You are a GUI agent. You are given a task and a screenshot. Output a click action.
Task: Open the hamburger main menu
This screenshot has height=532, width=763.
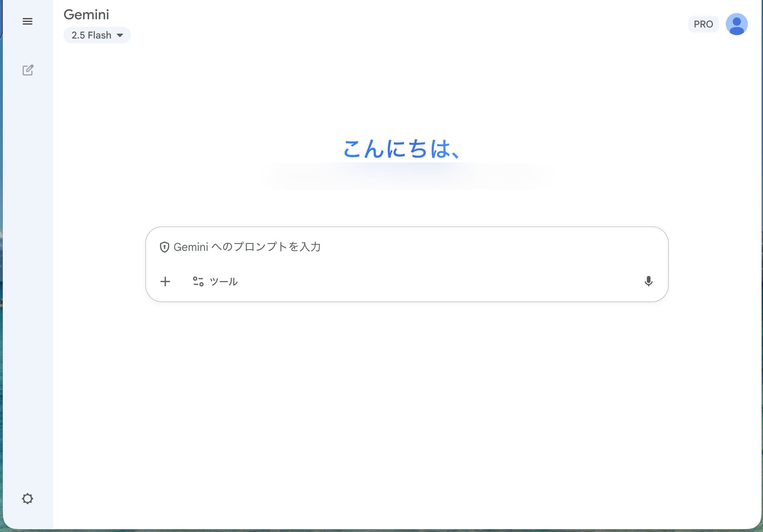click(28, 21)
